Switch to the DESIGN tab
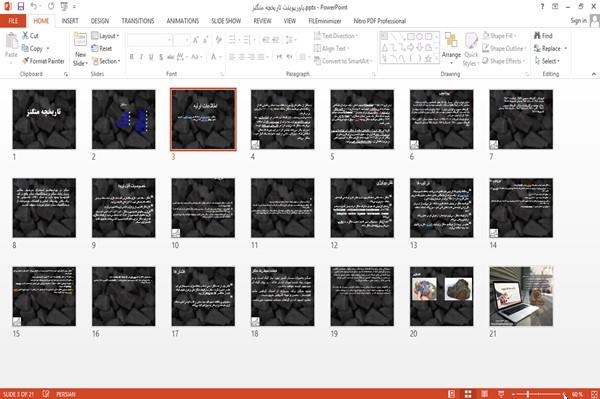Screen dimensions: 600x399 tap(100, 21)
